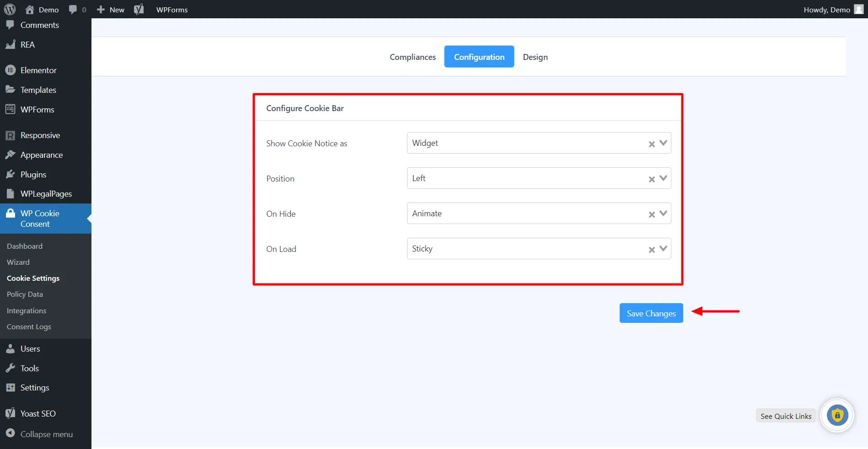Switch to the Design tab

[x=535, y=57]
